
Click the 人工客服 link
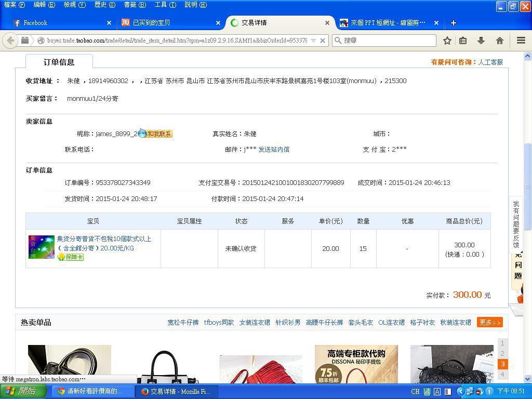[x=490, y=62]
